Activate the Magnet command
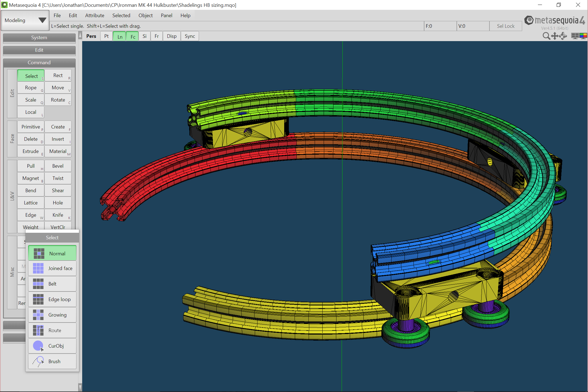The width and height of the screenshot is (588, 392). click(31, 178)
